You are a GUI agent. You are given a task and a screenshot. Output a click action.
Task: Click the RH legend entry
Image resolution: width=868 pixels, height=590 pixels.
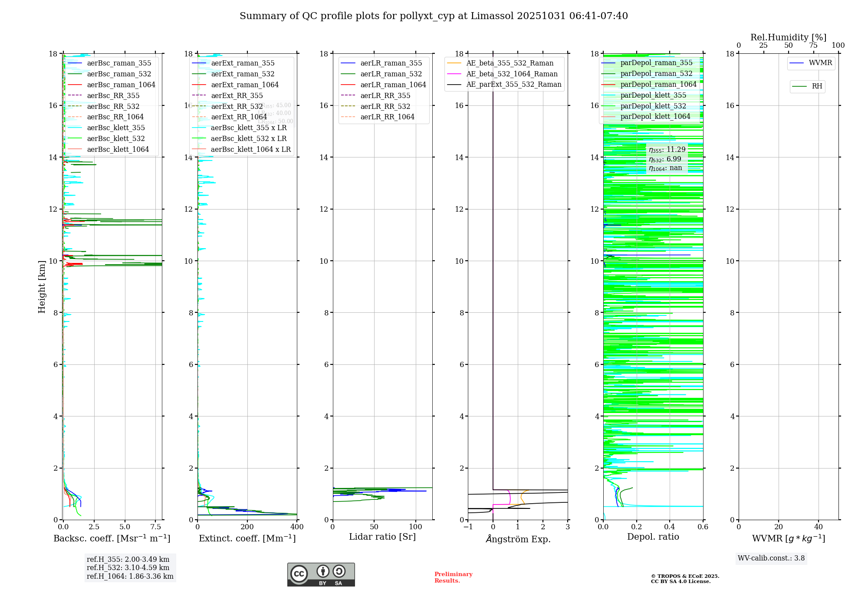pos(816,86)
